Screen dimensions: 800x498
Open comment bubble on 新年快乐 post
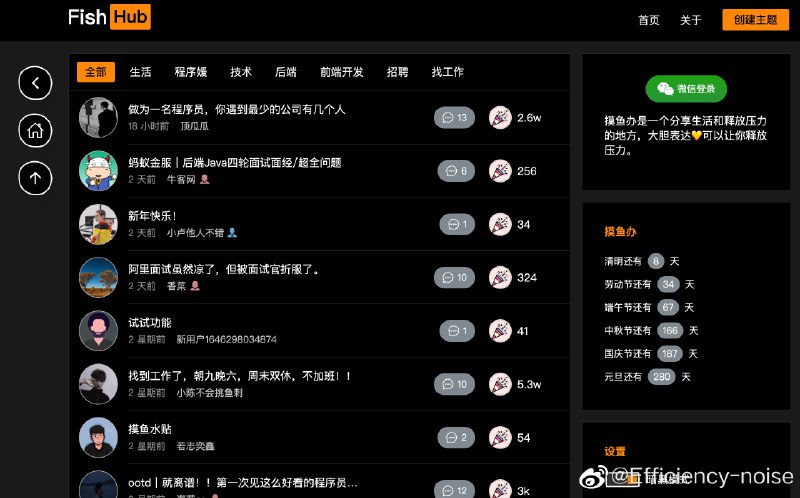pyautogui.click(x=457, y=224)
